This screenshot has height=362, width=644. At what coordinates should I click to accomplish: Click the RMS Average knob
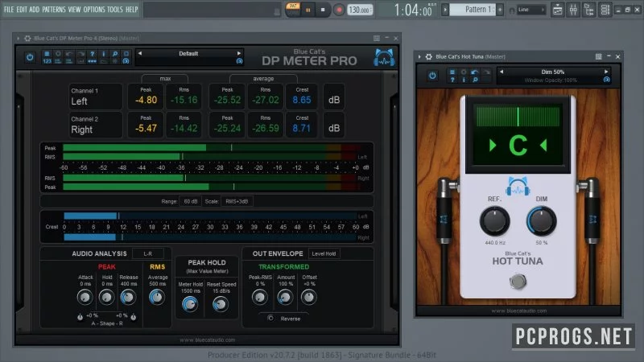[x=157, y=297]
